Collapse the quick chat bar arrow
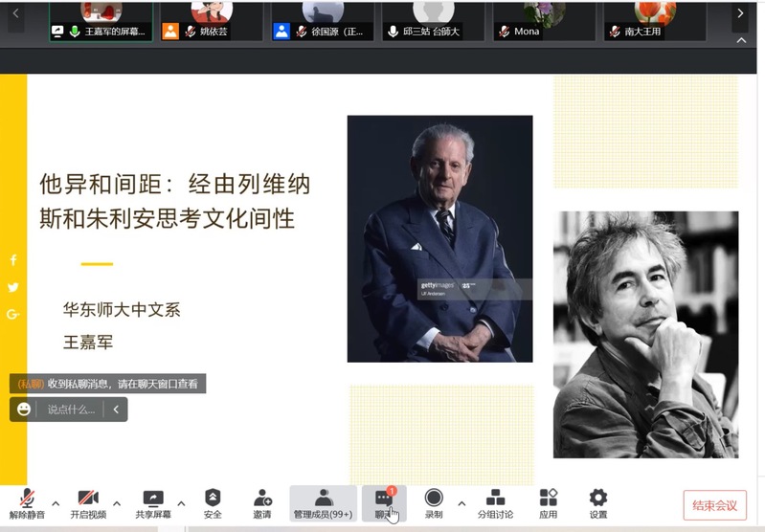This screenshot has height=532, width=765. coord(115,410)
